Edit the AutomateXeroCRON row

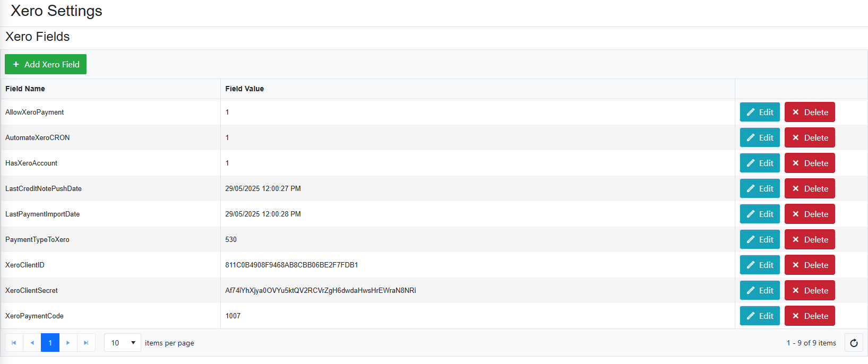click(760, 137)
